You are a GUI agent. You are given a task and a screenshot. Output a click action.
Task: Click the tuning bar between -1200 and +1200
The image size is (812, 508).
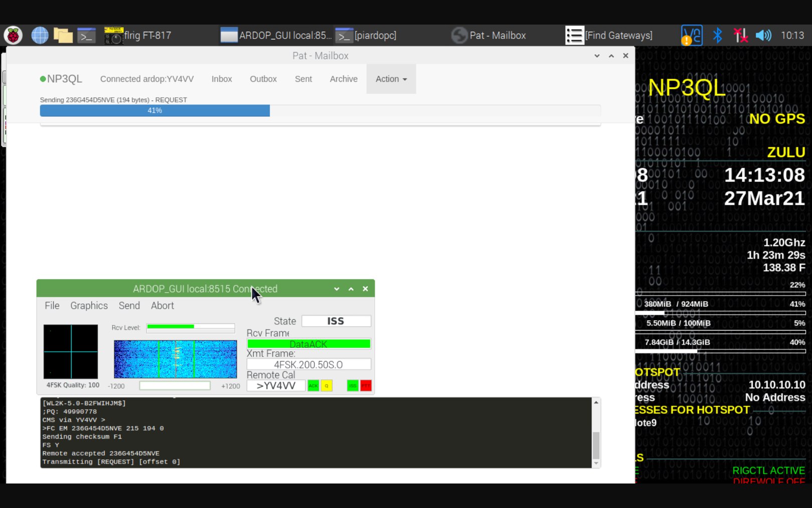coord(175,386)
